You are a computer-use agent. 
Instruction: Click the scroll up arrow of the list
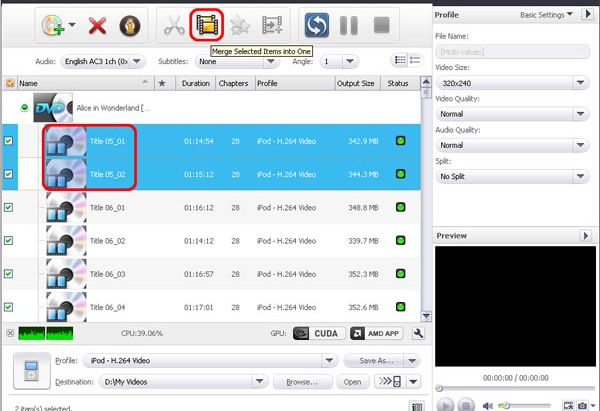click(426, 82)
